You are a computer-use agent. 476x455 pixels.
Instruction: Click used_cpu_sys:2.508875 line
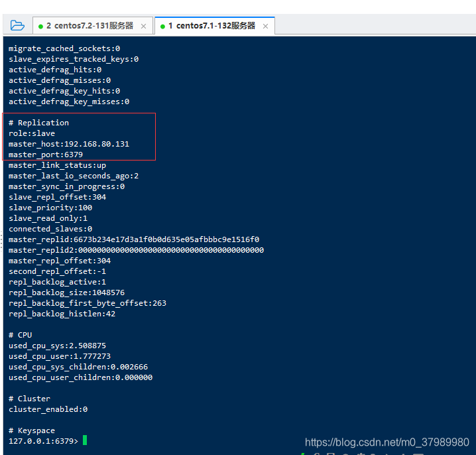(x=58, y=346)
